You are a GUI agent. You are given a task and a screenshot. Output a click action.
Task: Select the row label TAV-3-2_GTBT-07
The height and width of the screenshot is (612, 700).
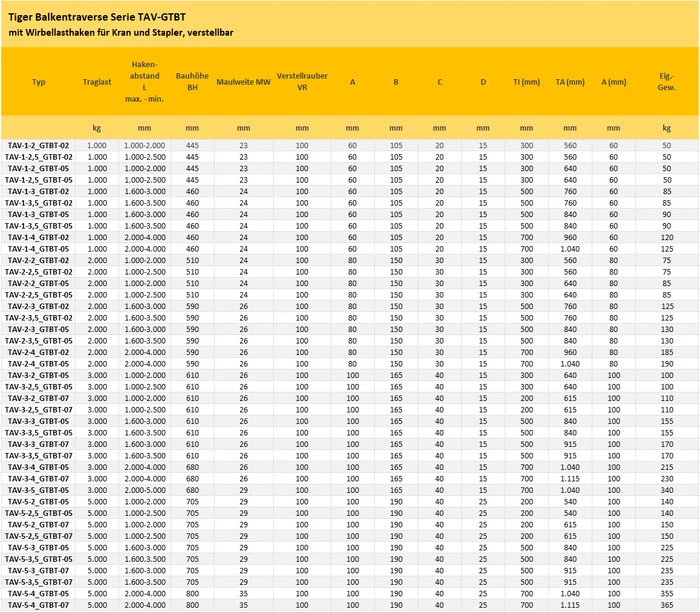tap(39, 399)
